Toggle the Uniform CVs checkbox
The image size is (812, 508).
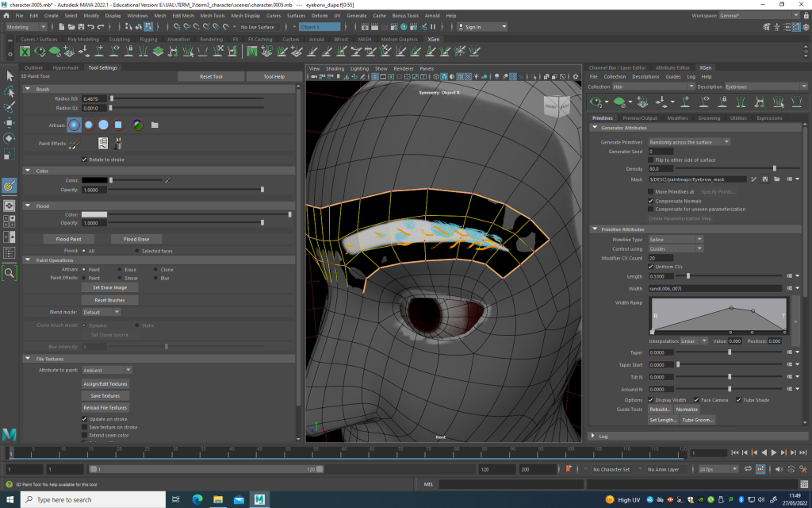click(651, 267)
